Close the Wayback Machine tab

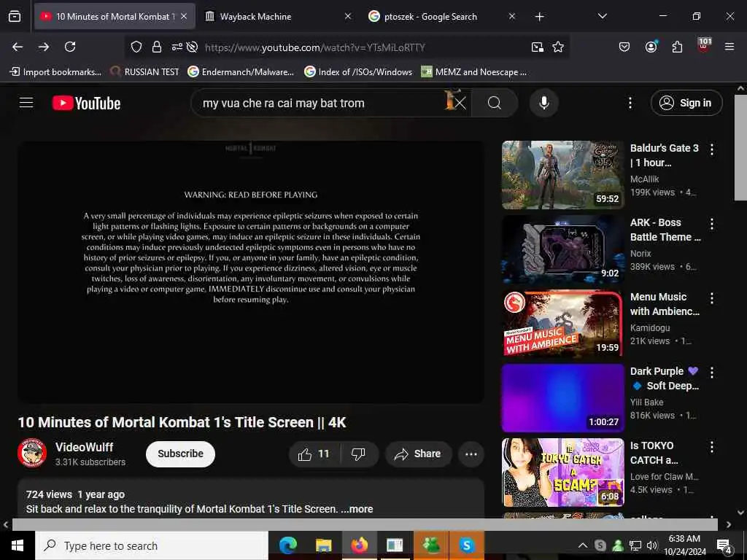click(x=348, y=17)
